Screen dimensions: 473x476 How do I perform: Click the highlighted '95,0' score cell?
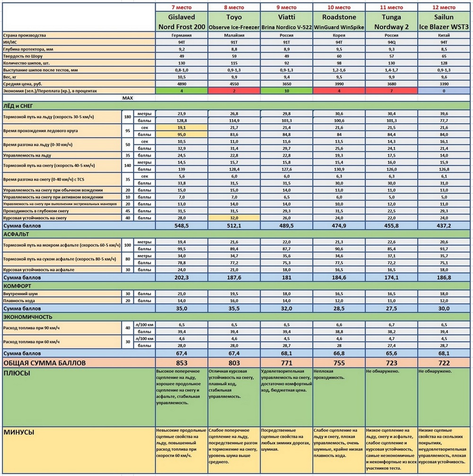(182, 134)
